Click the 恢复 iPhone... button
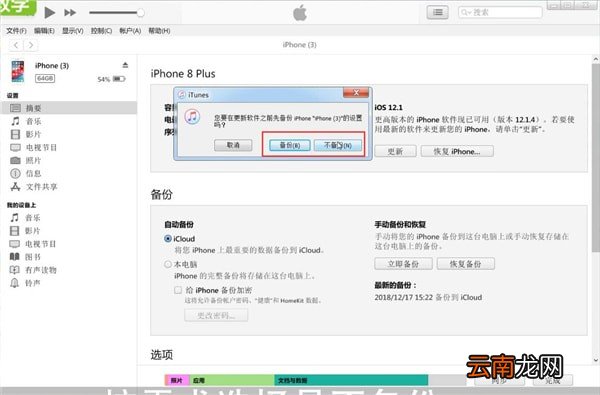This screenshot has width=600, height=395. (457, 151)
